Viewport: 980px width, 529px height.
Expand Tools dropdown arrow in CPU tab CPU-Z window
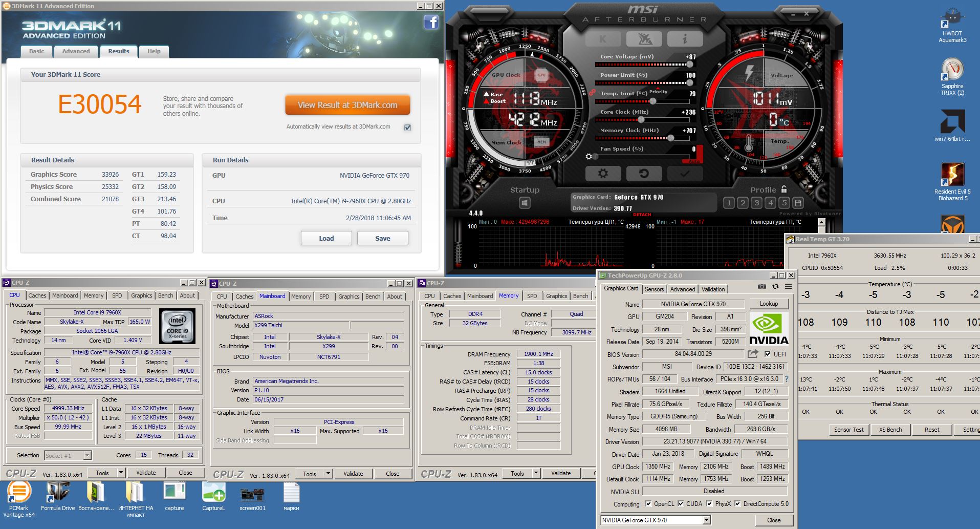121,473
